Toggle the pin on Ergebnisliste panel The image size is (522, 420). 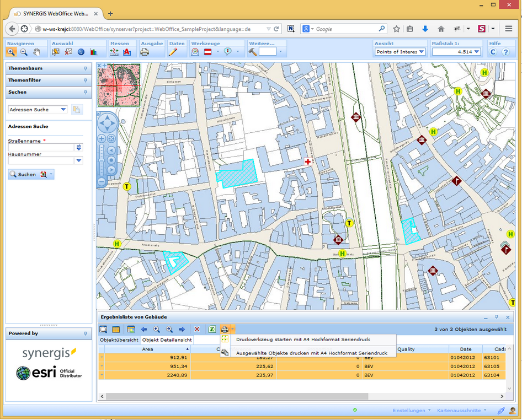[x=497, y=317]
